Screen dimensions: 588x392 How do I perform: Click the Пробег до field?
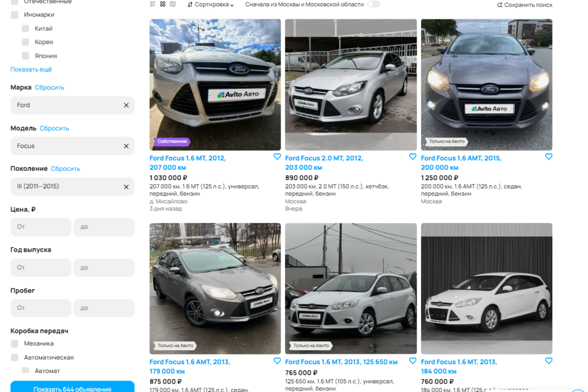pos(104,308)
